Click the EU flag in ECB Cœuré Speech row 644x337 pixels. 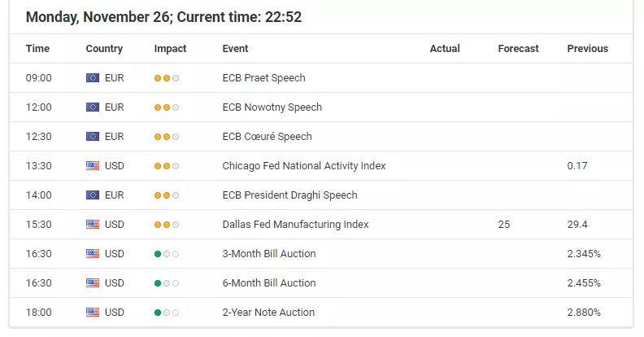(x=93, y=137)
